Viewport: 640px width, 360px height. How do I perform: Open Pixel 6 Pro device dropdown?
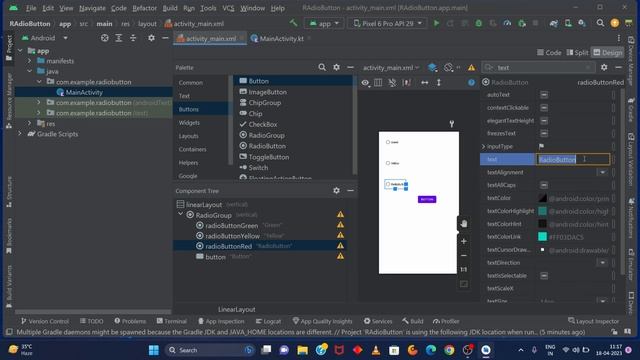pyautogui.click(x=387, y=23)
